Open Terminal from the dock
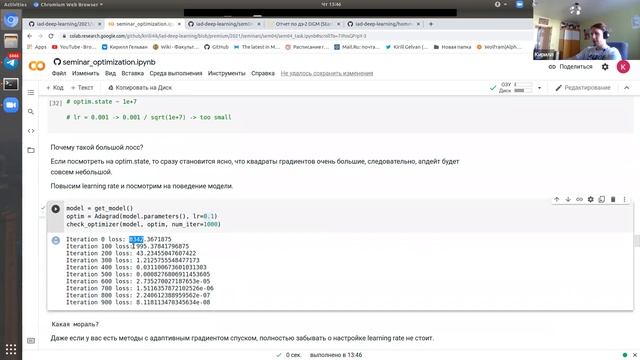Screen dimensions: 640x360 coord(11,84)
